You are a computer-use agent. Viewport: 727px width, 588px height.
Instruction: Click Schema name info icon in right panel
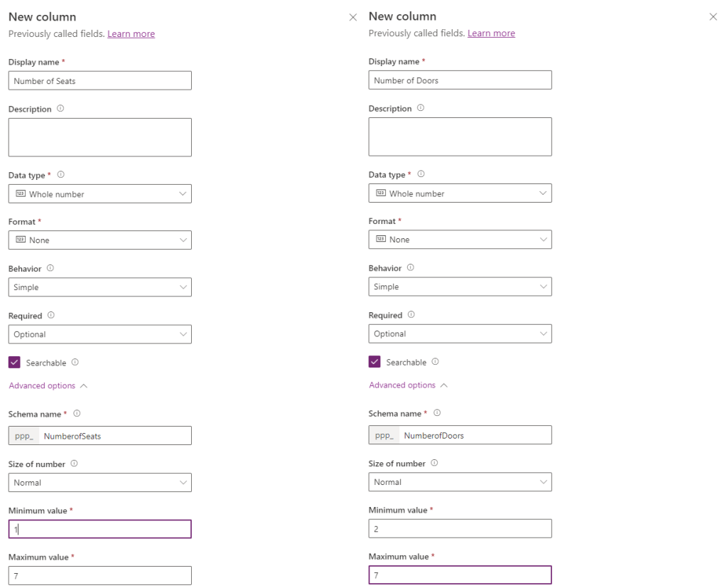pos(437,413)
